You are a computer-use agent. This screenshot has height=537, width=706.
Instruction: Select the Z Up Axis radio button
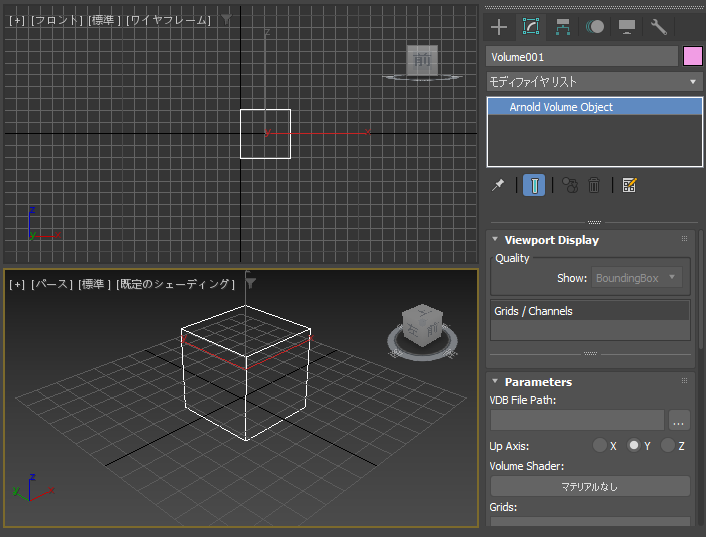click(x=667, y=446)
